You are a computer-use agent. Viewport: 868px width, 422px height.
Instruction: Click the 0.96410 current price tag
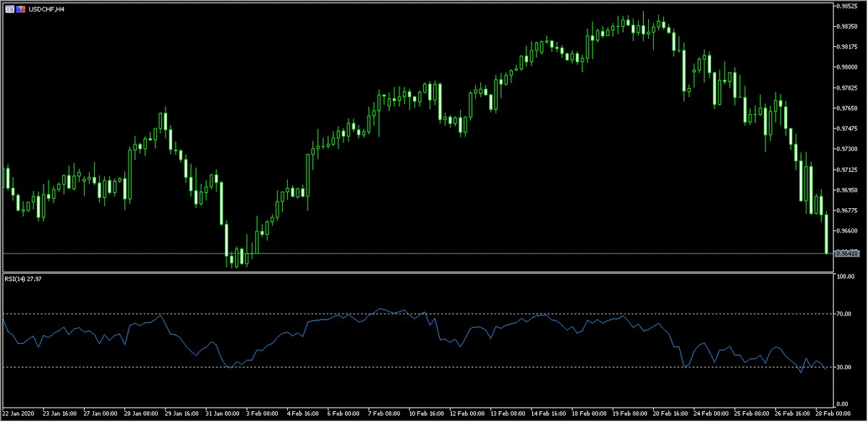click(x=846, y=254)
